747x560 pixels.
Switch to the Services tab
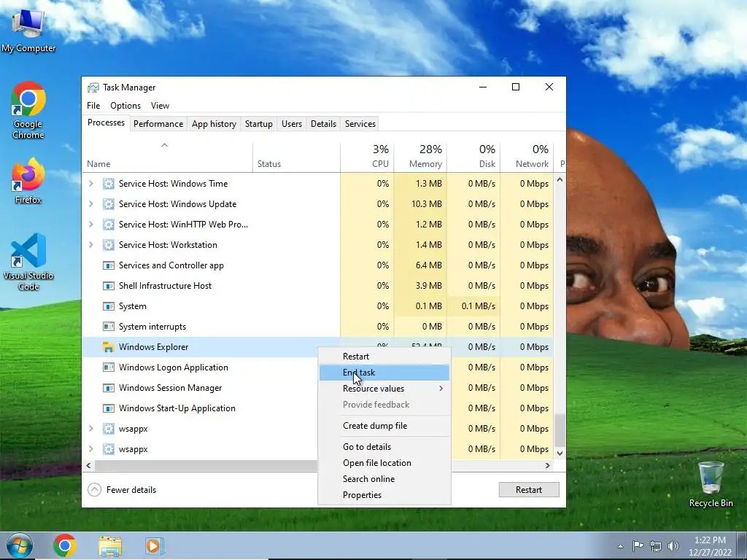[360, 124]
